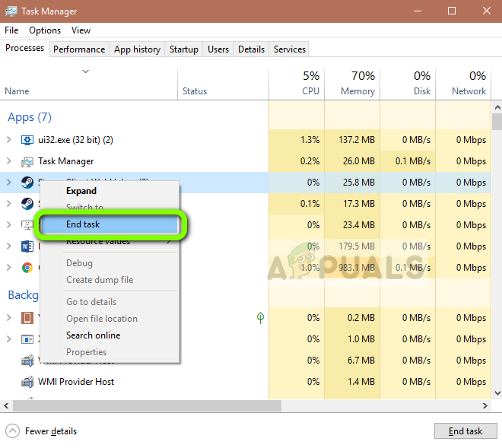Click the 983.1 MB memory cell
Image resolution: width=502 pixels, height=448 pixels.
tap(352, 268)
